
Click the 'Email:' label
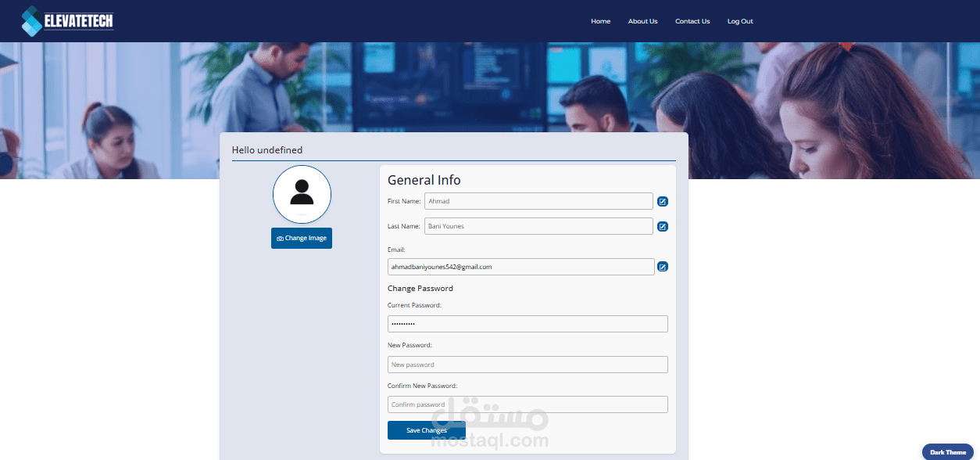(x=396, y=250)
